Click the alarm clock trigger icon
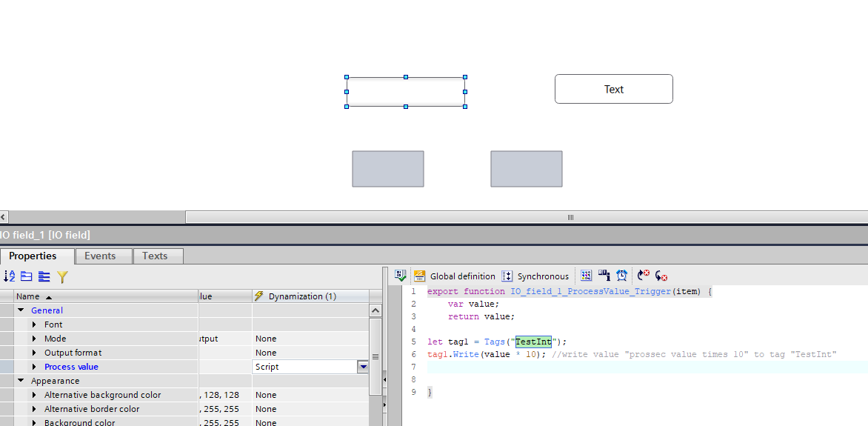 [622, 276]
